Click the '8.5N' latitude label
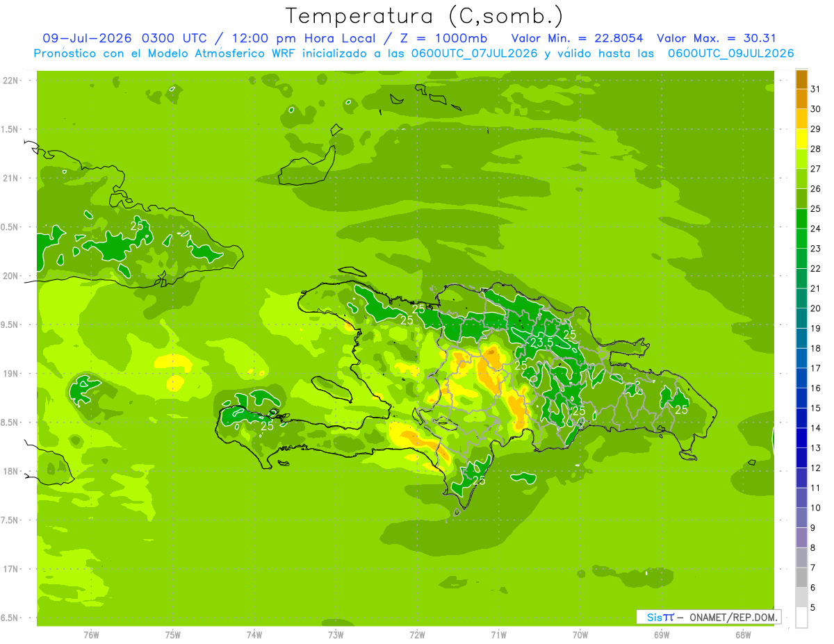The image size is (834, 644). point(10,422)
